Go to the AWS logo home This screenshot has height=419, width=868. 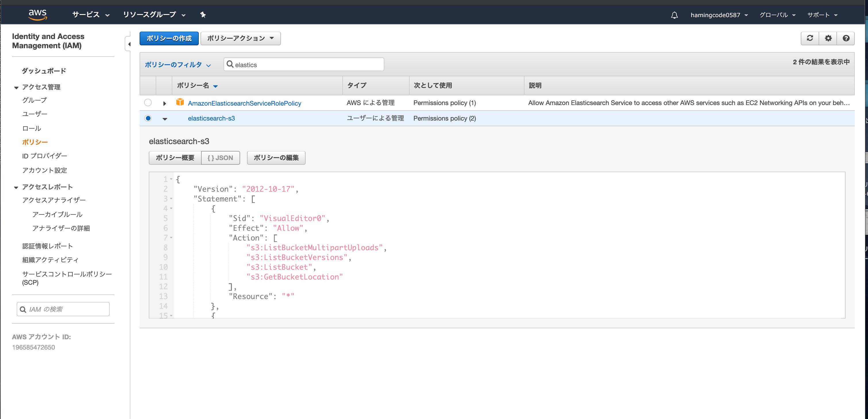[x=37, y=14]
